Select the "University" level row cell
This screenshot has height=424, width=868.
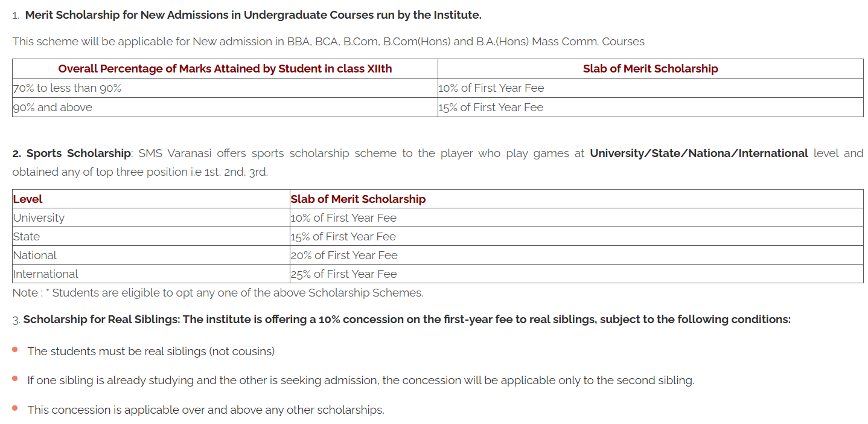[39, 218]
